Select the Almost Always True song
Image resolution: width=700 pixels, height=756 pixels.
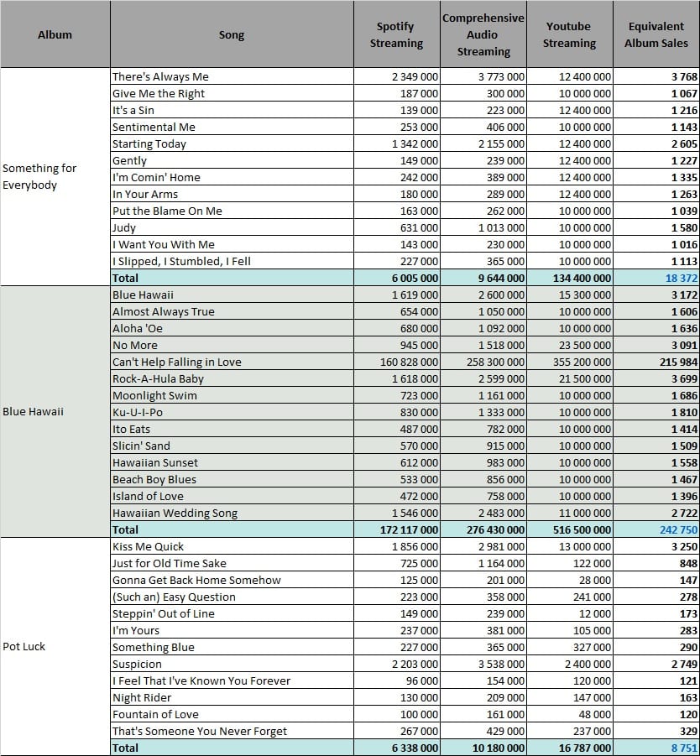(x=232, y=311)
